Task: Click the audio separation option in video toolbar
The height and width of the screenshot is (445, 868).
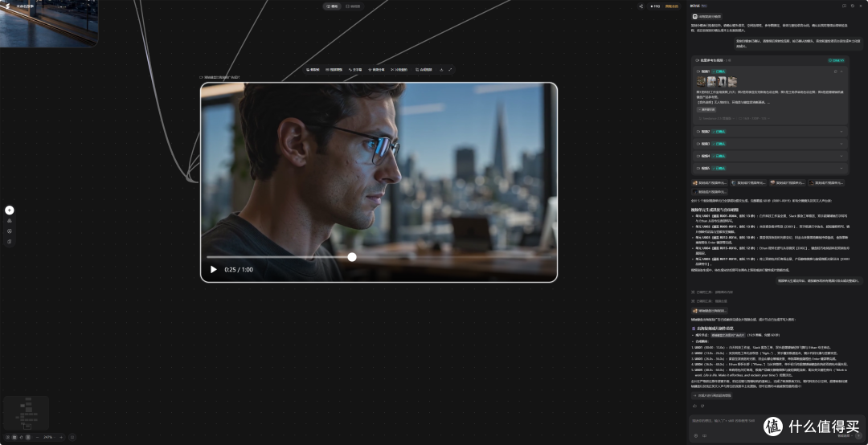Action: point(376,70)
